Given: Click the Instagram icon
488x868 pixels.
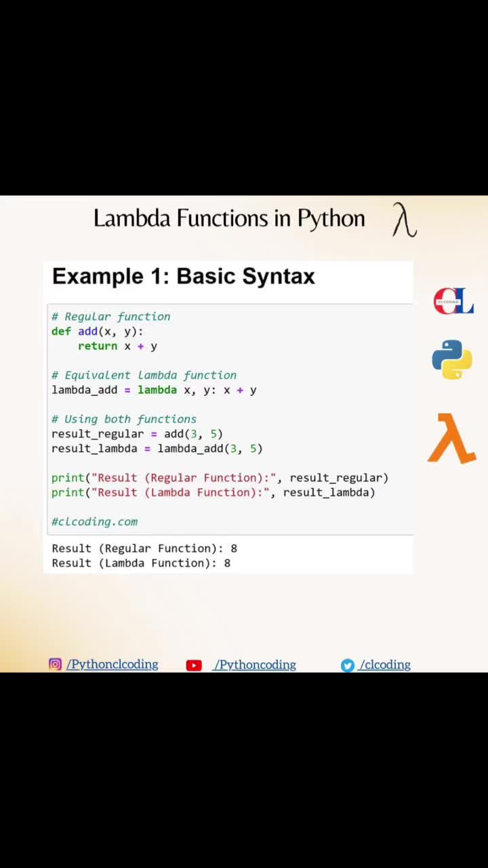Looking at the screenshot, I should click(55, 665).
